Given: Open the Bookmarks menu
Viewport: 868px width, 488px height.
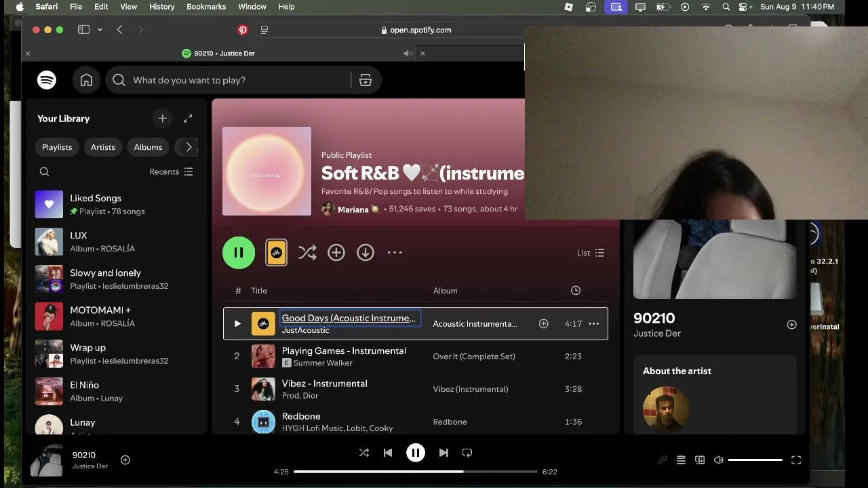Looking at the screenshot, I should pyautogui.click(x=206, y=7).
